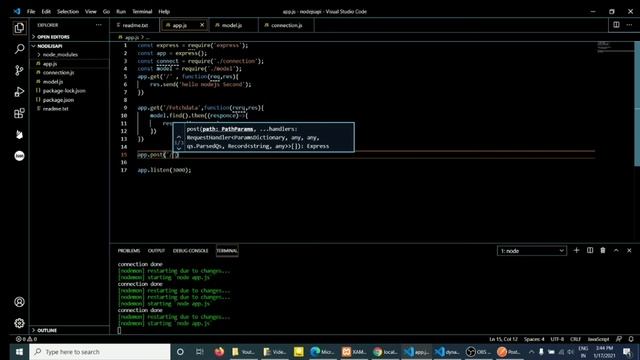Open package-lock.json in the explorer
The height and width of the screenshot is (360, 640).
(x=69, y=91)
